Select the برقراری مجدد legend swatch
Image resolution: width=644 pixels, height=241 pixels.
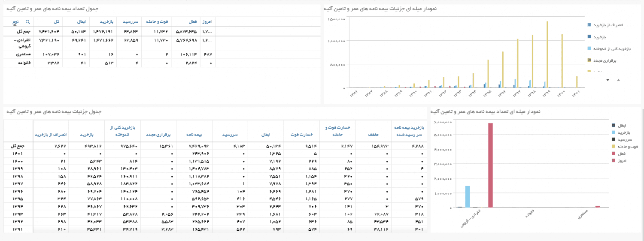point(589,60)
